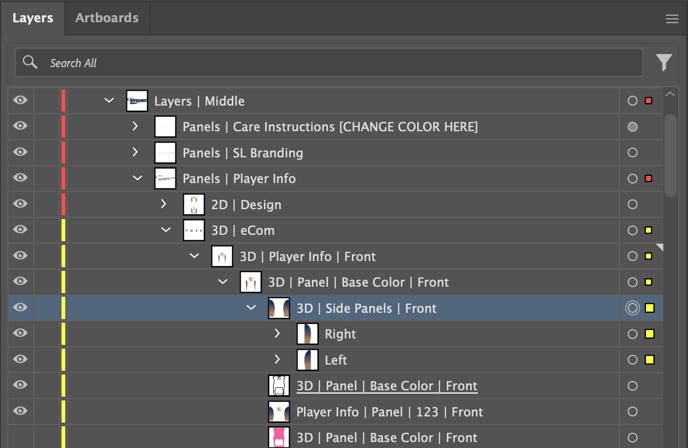Click target circle of 2D | Design layer
Screen dimensions: 688x448
632,205
